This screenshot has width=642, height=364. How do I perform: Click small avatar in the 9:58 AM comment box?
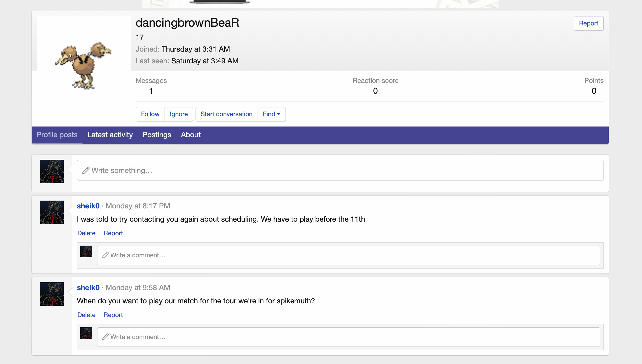click(86, 333)
